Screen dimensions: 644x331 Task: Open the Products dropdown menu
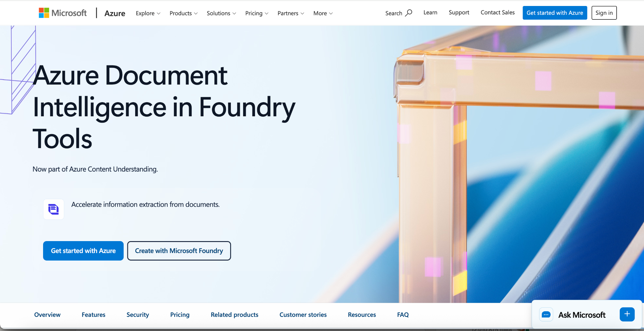coord(184,13)
